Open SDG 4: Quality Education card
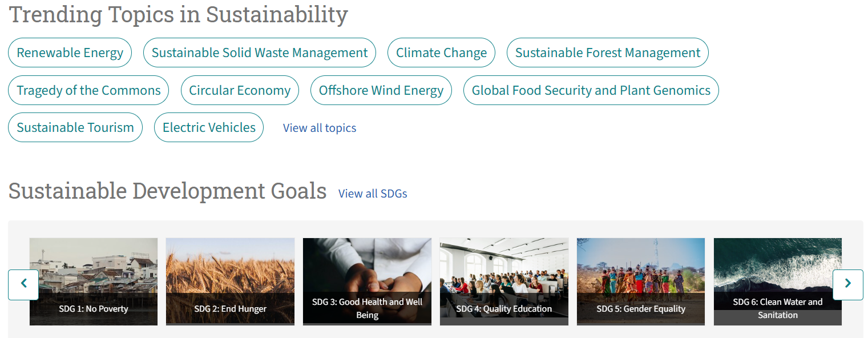 click(504, 281)
